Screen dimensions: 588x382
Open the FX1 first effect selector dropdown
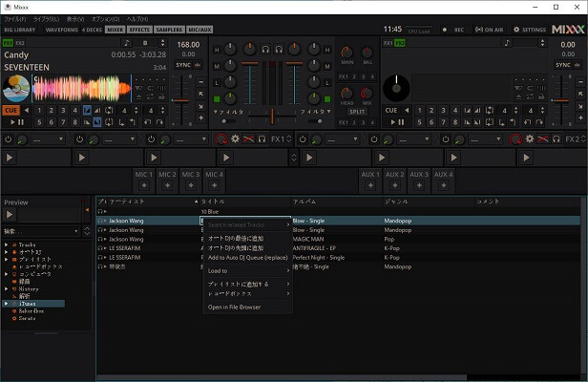(x=48, y=139)
